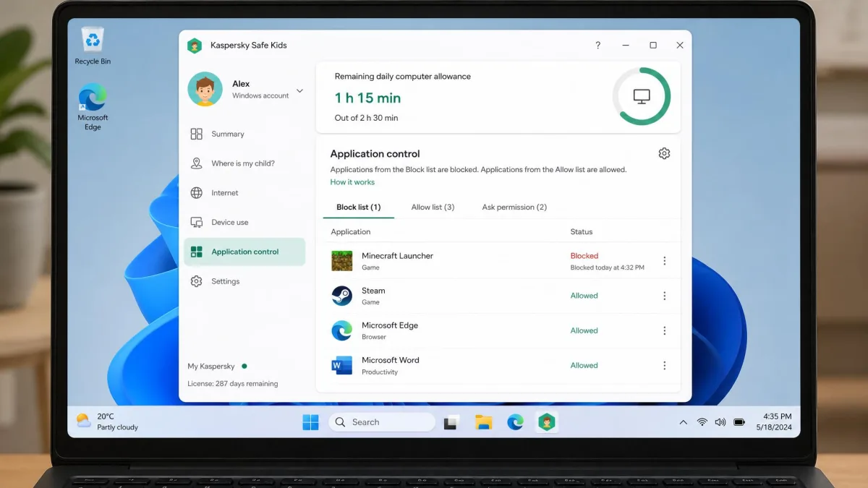The height and width of the screenshot is (488, 868).
Task: Select Application control in sidebar
Action: 244,252
